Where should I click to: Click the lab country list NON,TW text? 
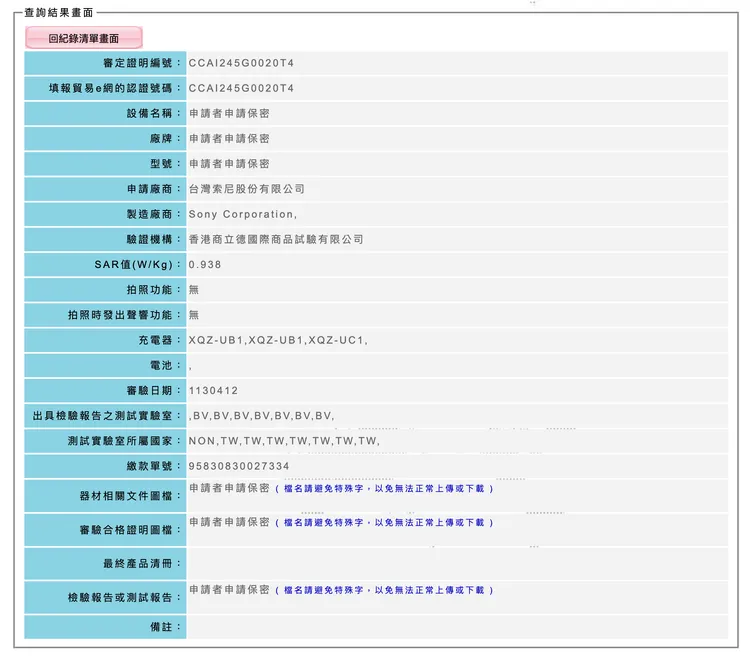(284, 441)
